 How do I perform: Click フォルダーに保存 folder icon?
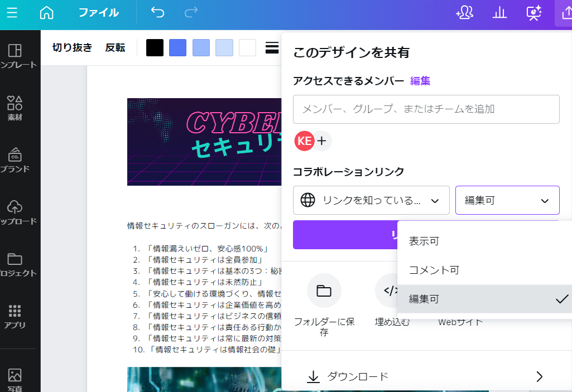click(x=324, y=291)
